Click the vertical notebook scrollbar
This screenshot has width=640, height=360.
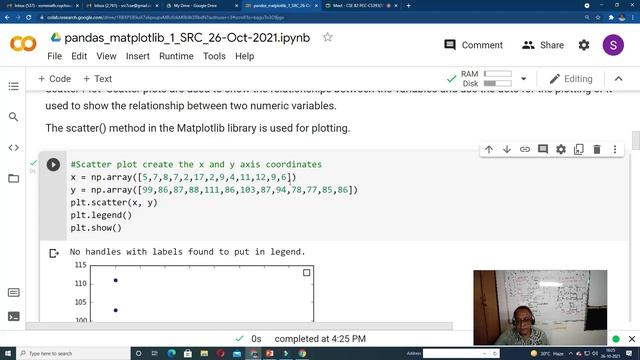coord(635,141)
